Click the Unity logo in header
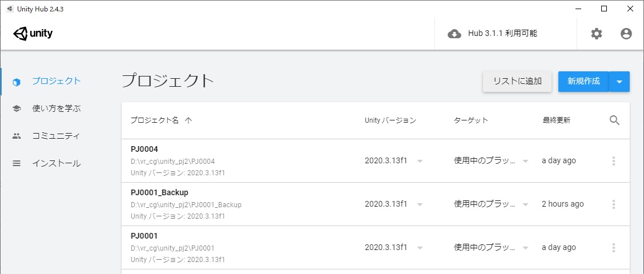This screenshot has height=274, width=644. 33,34
